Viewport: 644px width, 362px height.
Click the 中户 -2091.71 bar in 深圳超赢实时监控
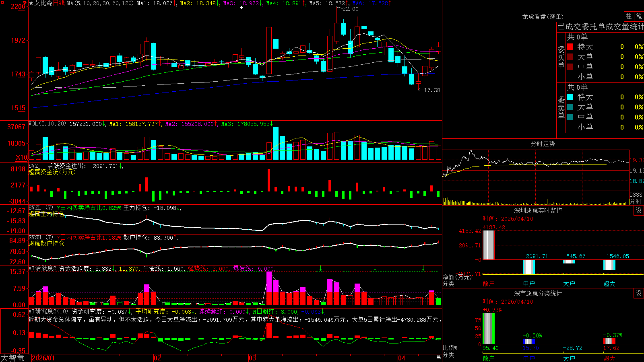[x=529, y=267]
